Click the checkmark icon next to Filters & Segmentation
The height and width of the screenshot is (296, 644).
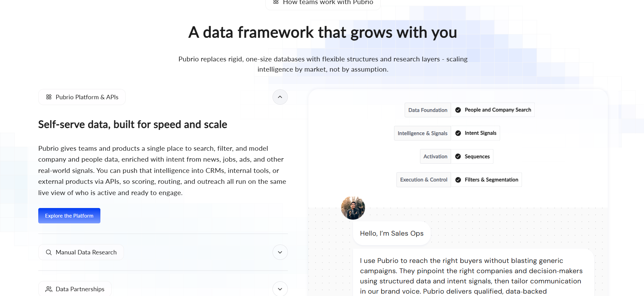point(458,180)
